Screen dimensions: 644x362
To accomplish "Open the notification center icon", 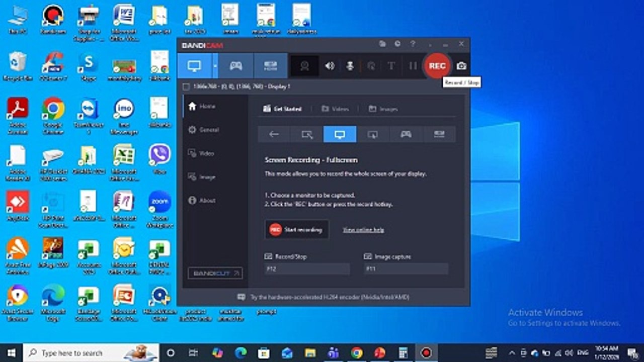I will [632, 353].
